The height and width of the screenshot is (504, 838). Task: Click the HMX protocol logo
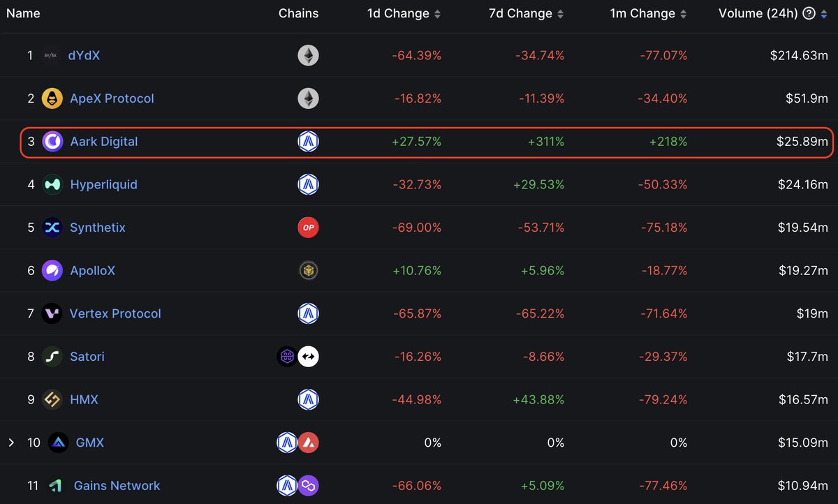pos(52,399)
